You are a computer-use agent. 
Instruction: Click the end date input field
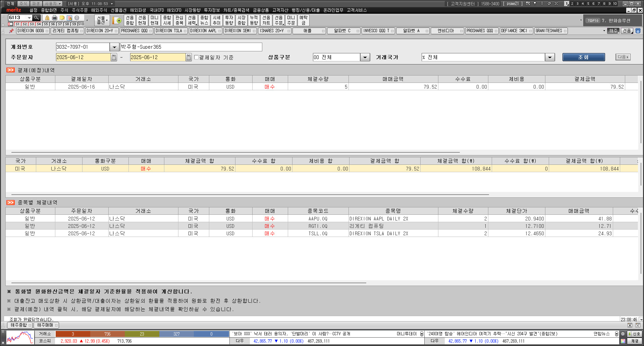[x=158, y=57]
